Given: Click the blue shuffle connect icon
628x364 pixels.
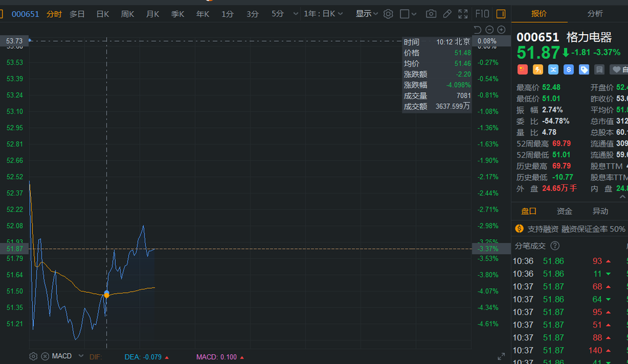Looking at the screenshot, I should 553,70.
